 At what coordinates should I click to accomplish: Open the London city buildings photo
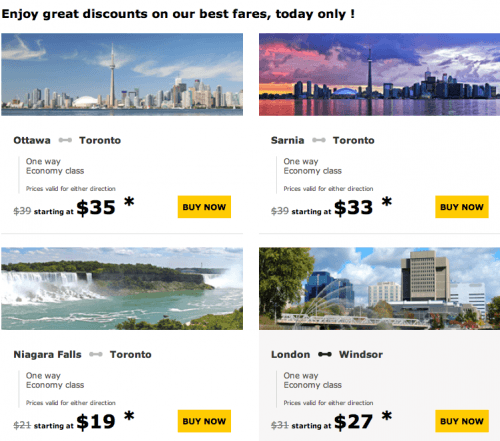coord(379,289)
